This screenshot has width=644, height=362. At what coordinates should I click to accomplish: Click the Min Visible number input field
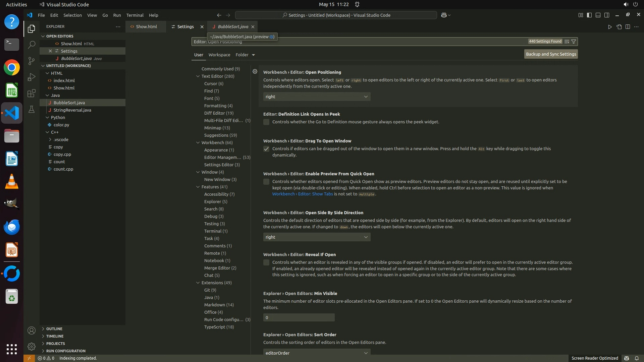click(299, 317)
